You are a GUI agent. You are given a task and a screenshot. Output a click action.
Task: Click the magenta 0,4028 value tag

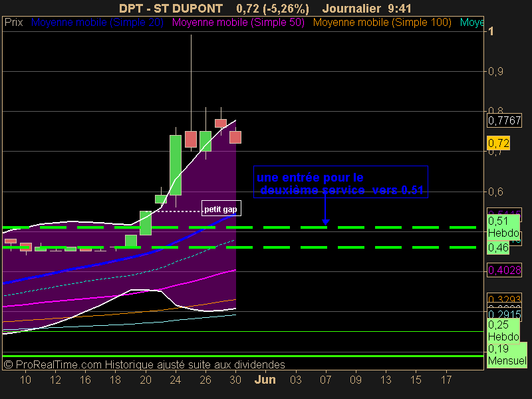(504, 270)
